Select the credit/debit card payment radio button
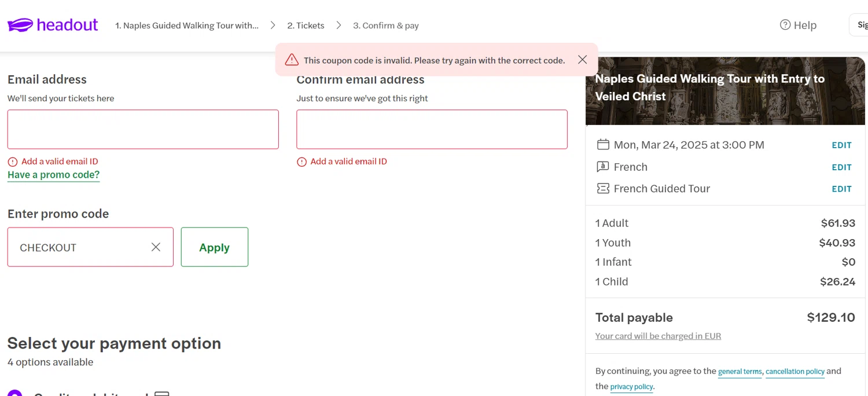The width and height of the screenshot is (868, 396). [14, 394]
